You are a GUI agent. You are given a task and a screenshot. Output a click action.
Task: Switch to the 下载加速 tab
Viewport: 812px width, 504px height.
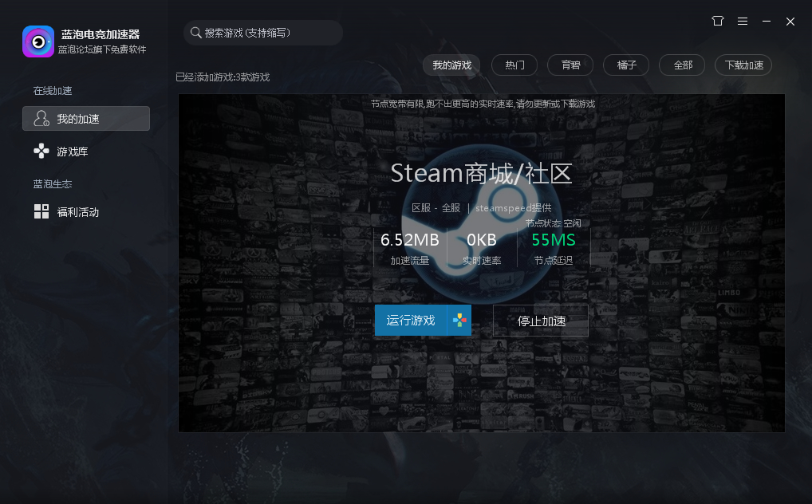tap(743, 65)
